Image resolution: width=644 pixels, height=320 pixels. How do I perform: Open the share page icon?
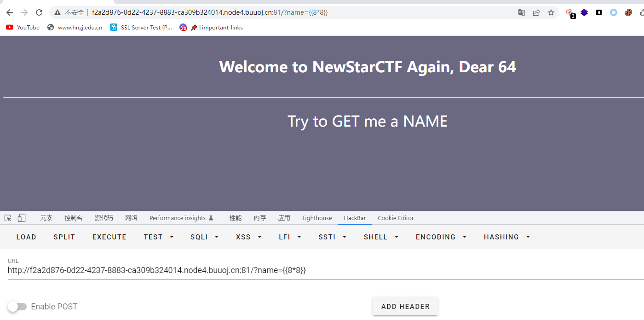(x=536, y=12)
